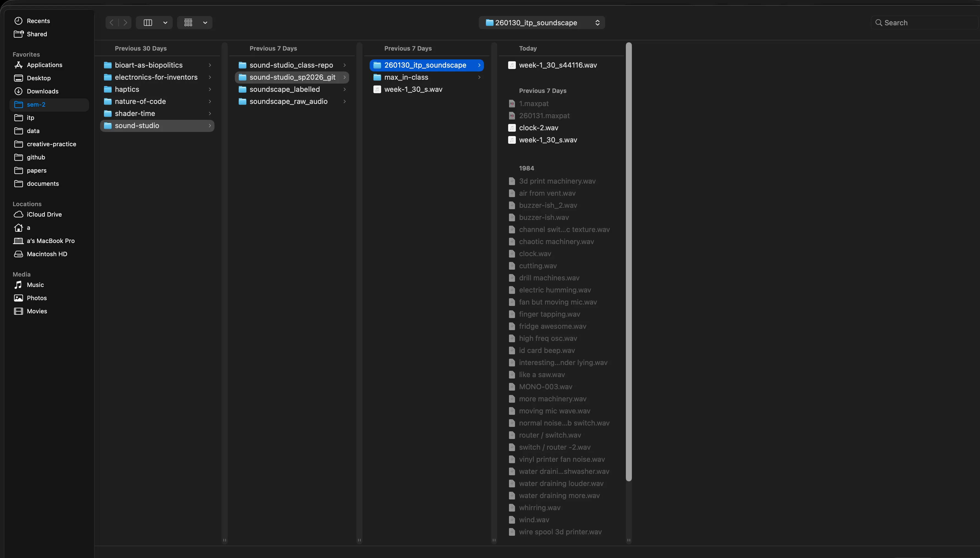The height and width of the screenshot is (558, 980).
Task: Open view options dropdown beside column view
Action: coord(165,23)
